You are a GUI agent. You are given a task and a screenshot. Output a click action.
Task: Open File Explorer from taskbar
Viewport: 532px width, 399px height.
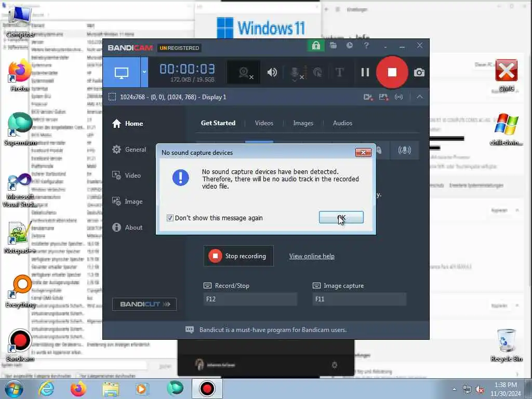click(111, 389)
